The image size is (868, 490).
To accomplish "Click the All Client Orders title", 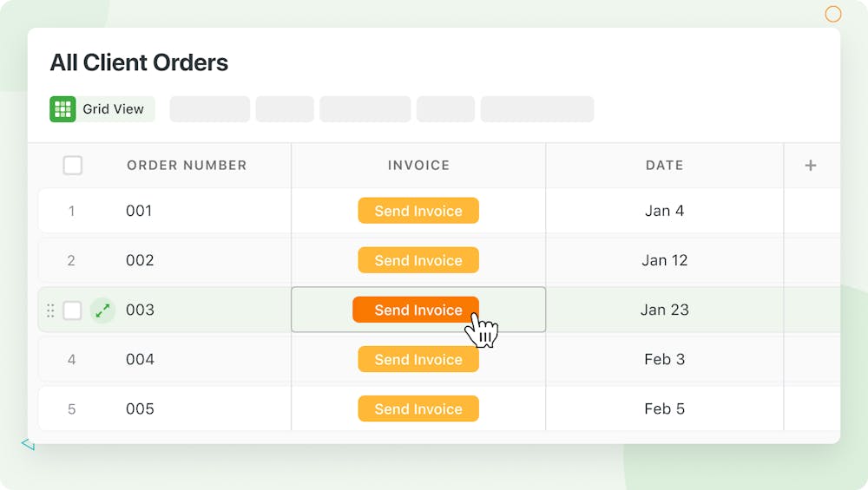I will (x=139, y=62).
